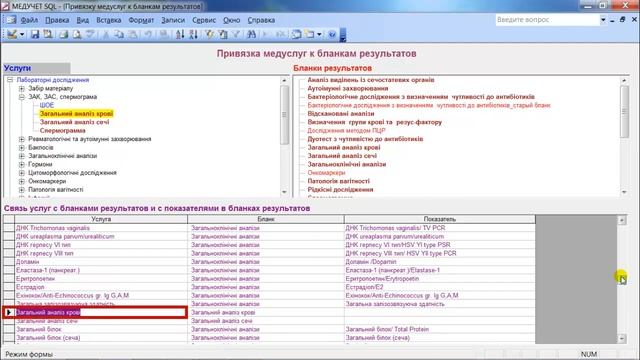Click the New Record toolbar icon
Screen dimensions: 640x360
(x=267, y=34)
